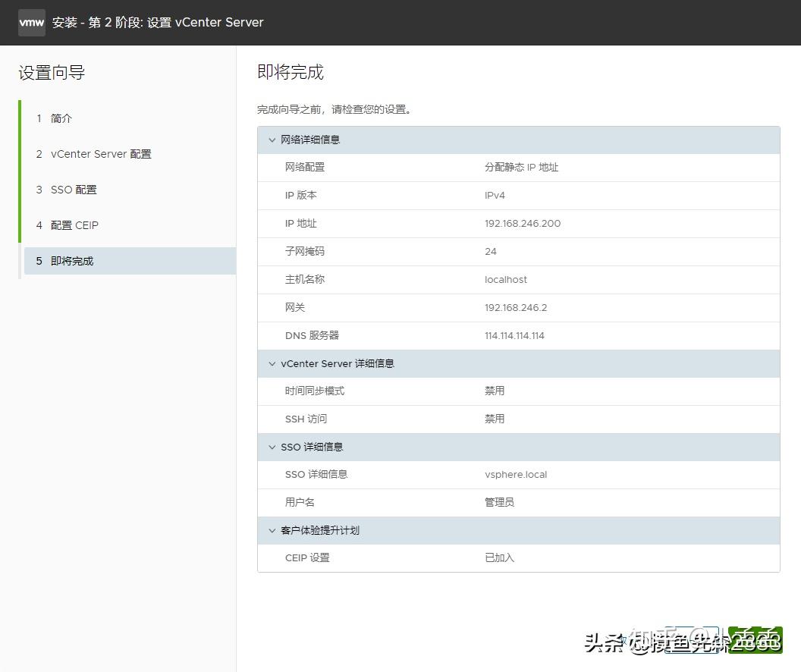The width and height of the screenshot is (801, 672).
Task: Click the IP 地址 label
Action: tap(301, 224)
